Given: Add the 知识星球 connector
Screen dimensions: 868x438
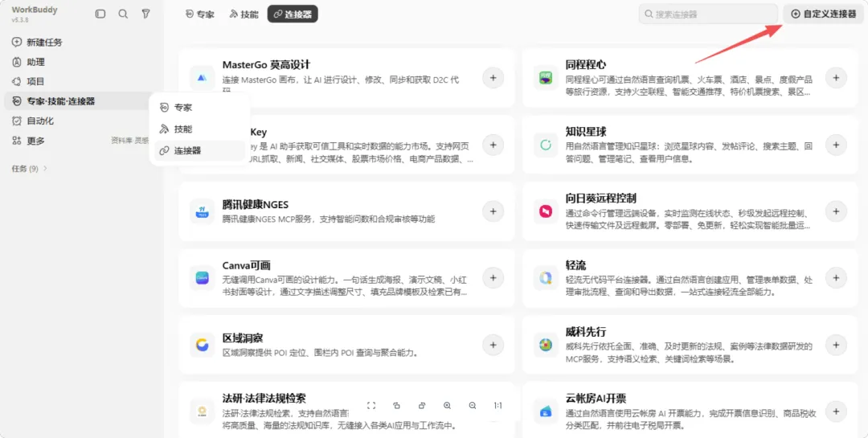Looking at the screenshot, I should click(x=836, y=145).
